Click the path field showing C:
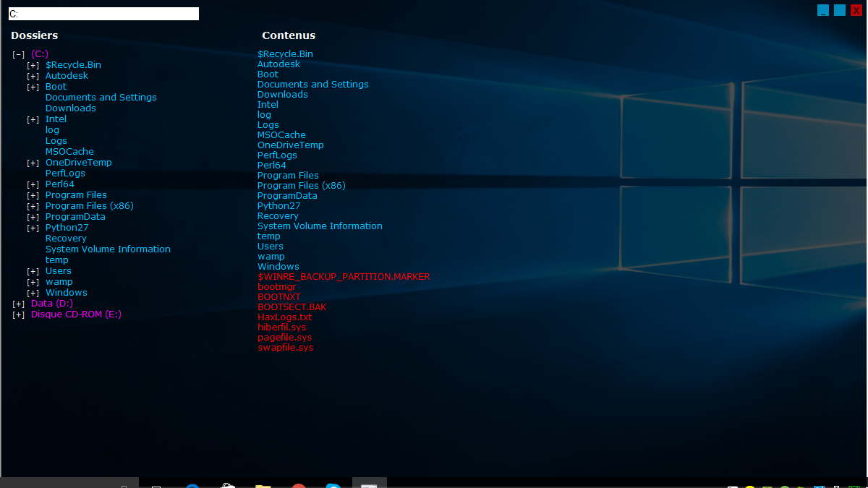This screenshot has height=488, width=868. pos(103,14)
